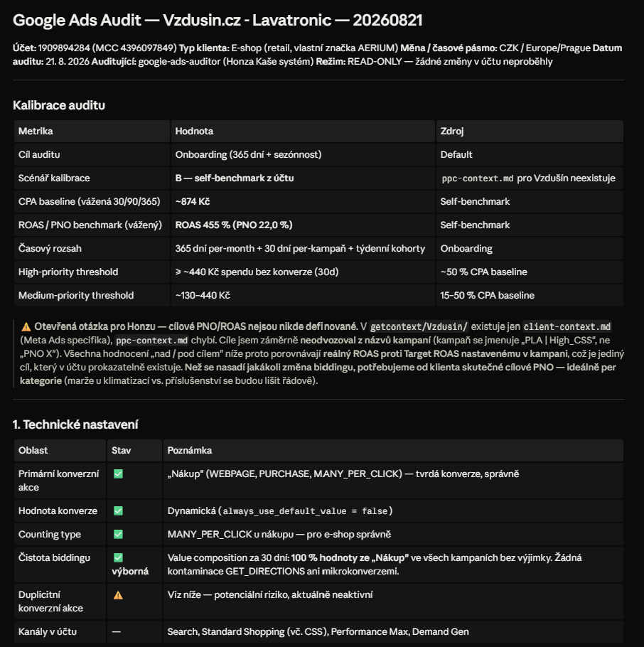Click the Kalibrace auditu section heading
Viewport: 644px width, 647px height.
[59, 105]
